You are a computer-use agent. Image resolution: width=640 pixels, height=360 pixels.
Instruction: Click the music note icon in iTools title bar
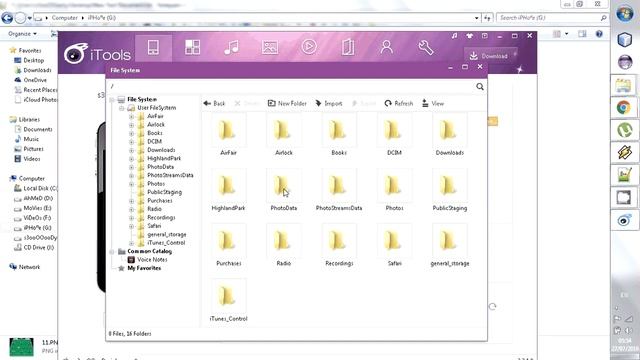pos(454,36)
